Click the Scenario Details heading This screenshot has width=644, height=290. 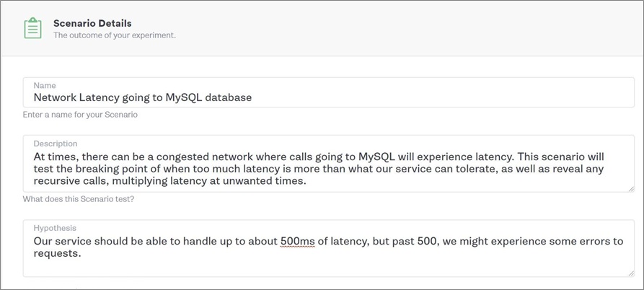[x=92, y=23]
